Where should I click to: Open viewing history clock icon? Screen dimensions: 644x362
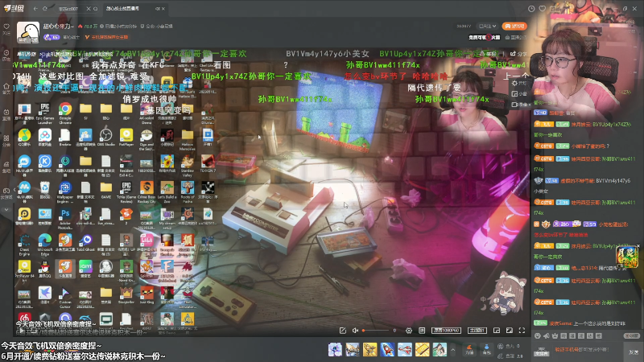click(x=531, y=8)
